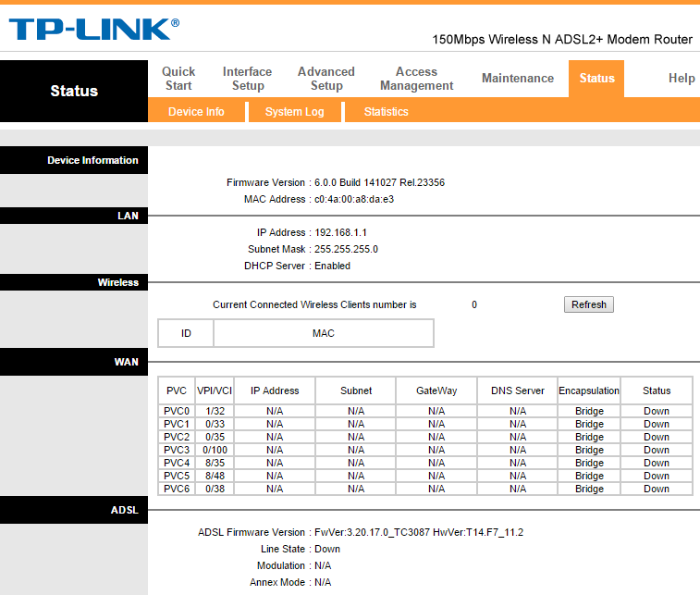Open the Help tab
Screen dimensions: 700x595
[682, 78]
